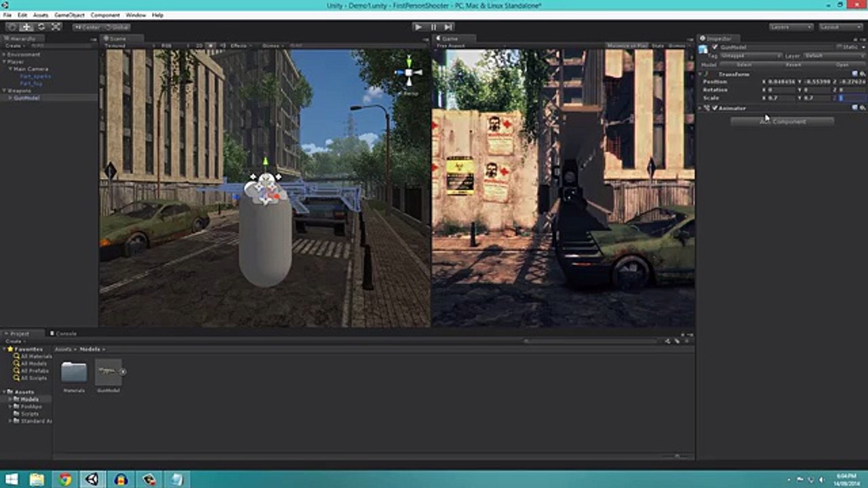The height and width of the screenshot is (488, 868).
Task: Open the Window menu
Action: tap(136, 15)
